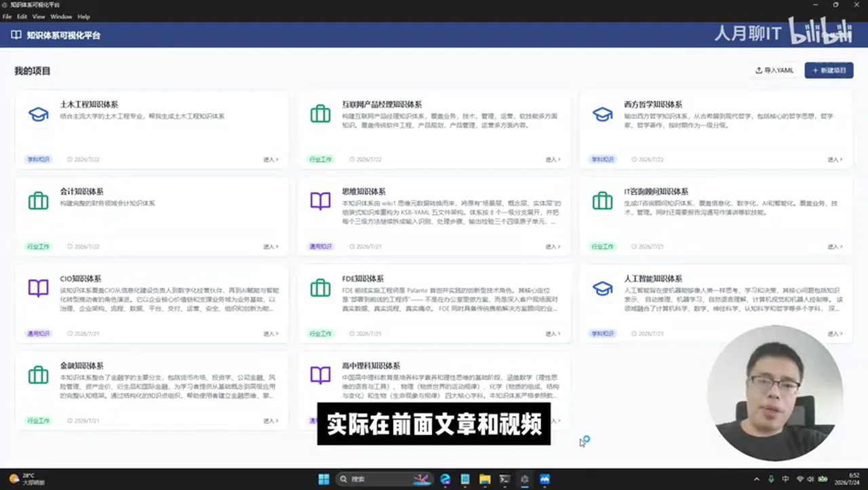Viewport: 868px width, 490px height.
Task: Click the book logo in the blue header
Action: tap(16, 35)
